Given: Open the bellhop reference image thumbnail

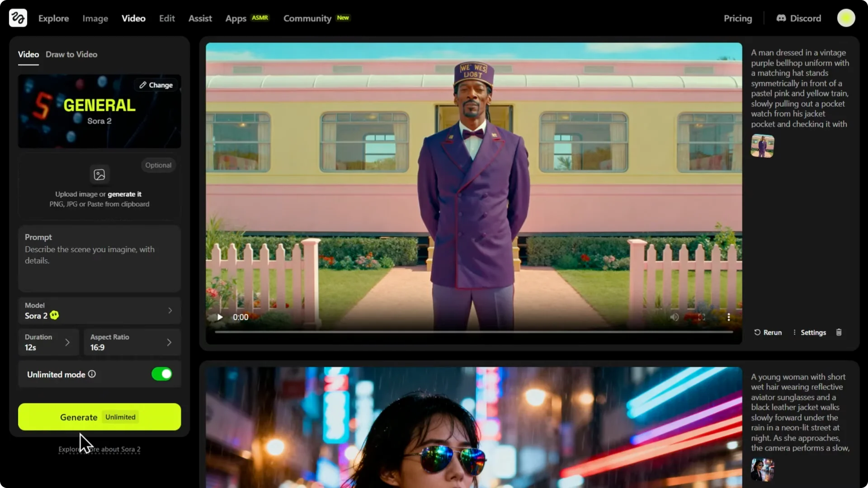Looking at the screenshot, I should click(x=762, y=146).
